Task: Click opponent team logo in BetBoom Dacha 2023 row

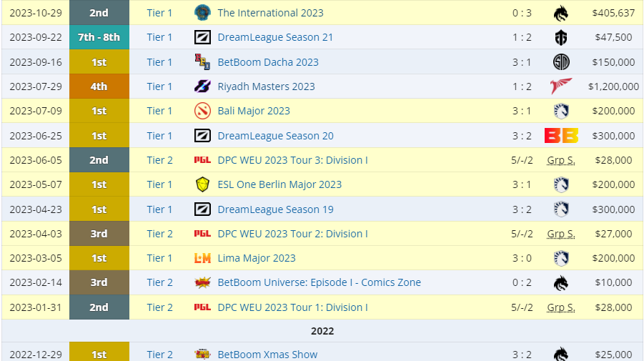Action: 561,62
